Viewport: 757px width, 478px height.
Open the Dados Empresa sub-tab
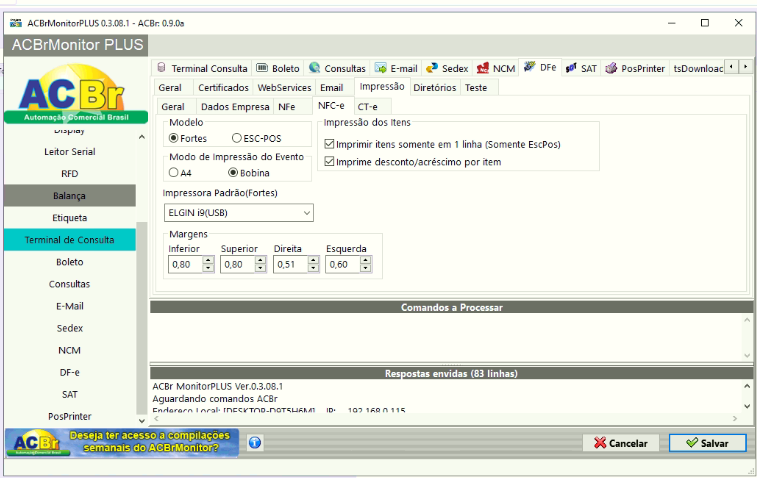coord(235,106)
